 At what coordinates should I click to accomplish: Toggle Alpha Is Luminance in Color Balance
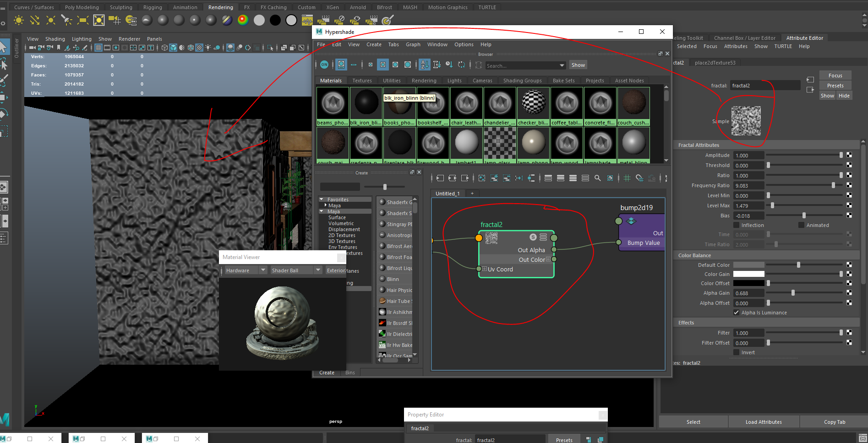click(737, 313)
